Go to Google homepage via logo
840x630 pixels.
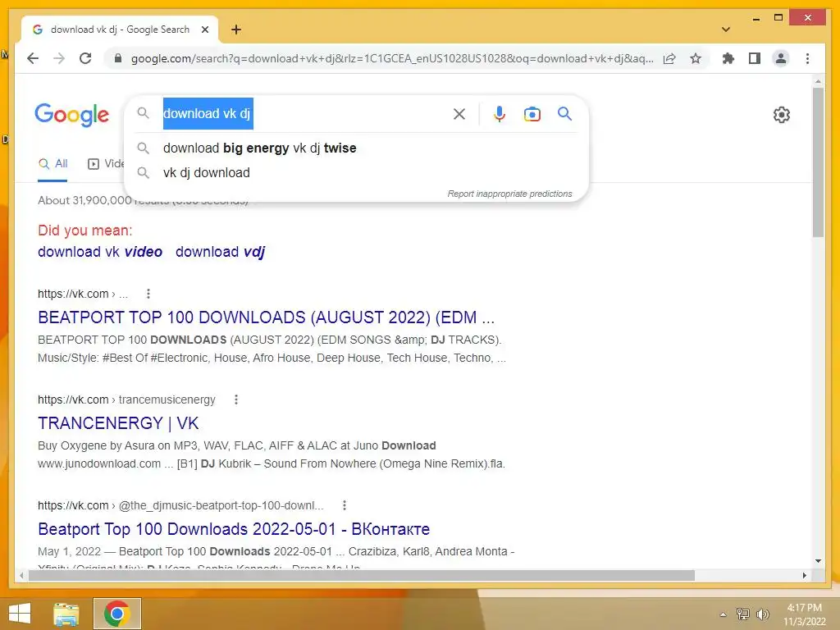point(72,115)
